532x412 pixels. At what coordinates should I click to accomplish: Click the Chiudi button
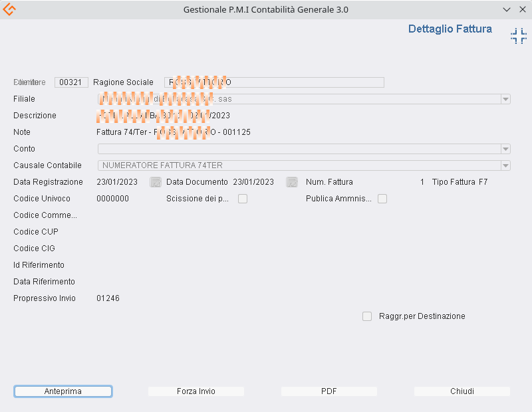(x=462, y=391)
